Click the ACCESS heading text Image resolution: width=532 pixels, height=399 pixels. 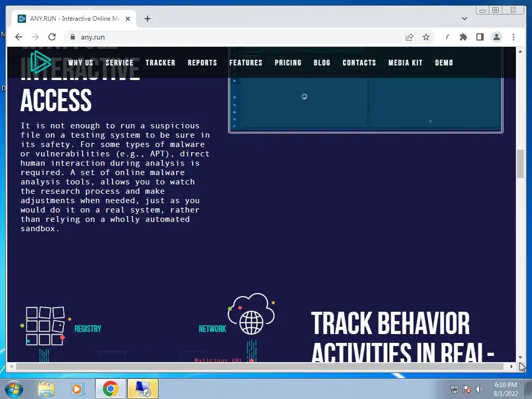pyautogui.click(x=56, y=100)
